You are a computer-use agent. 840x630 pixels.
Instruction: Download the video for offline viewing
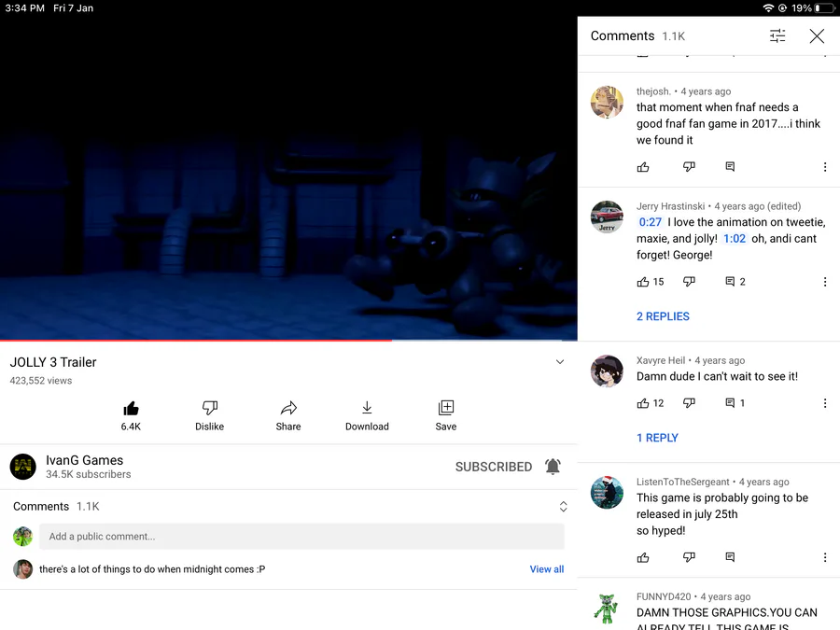pos(367,415)
